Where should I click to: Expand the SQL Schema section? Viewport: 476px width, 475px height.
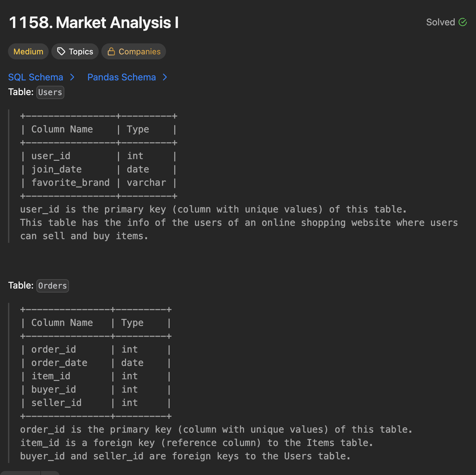pos(36,77)
